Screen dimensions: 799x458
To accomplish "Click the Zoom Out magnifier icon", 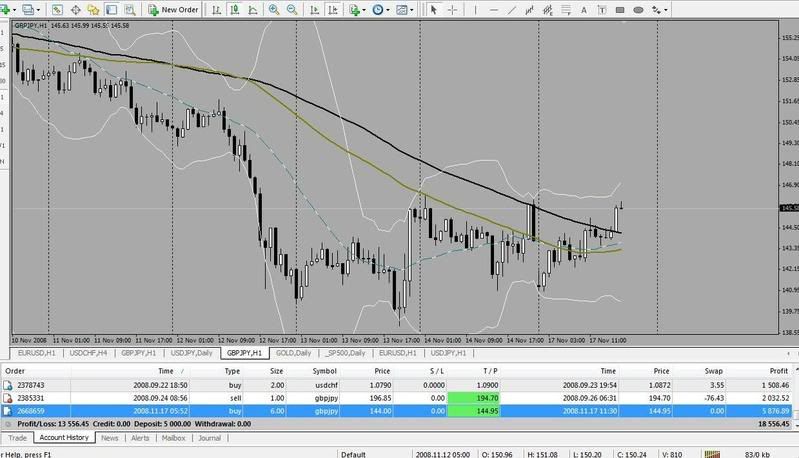I will pyautogui.click(x=293, y=9).
